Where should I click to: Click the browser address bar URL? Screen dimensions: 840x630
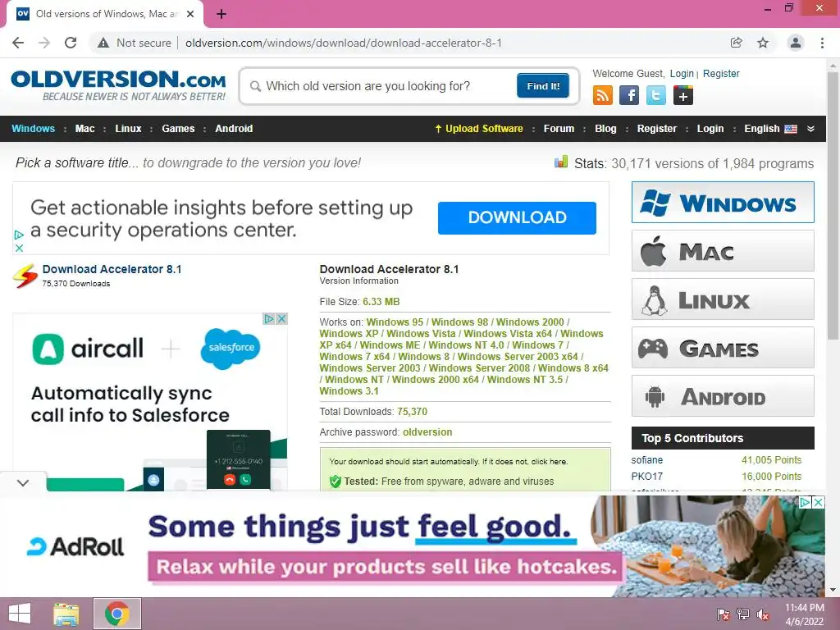pos(344,43)
